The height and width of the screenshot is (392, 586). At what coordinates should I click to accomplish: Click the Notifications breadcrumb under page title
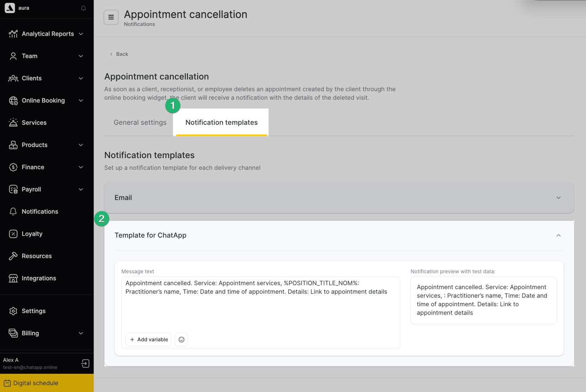coord(139,24)
